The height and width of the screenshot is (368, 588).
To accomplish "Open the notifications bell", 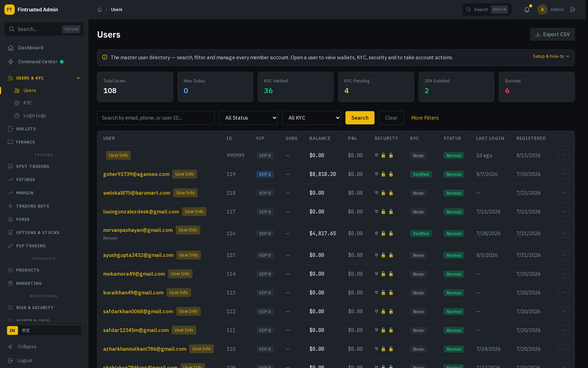I will click(527, 10).
